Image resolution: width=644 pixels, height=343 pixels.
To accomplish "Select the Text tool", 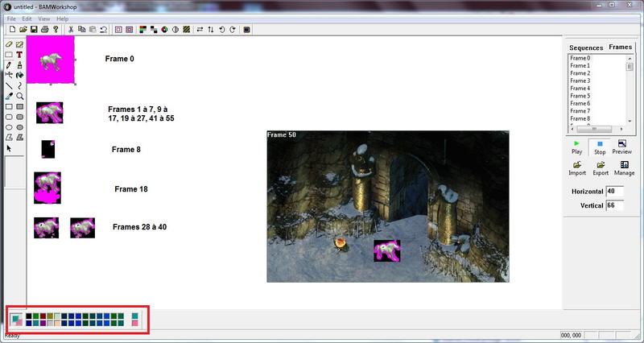I will pos(19,55).
